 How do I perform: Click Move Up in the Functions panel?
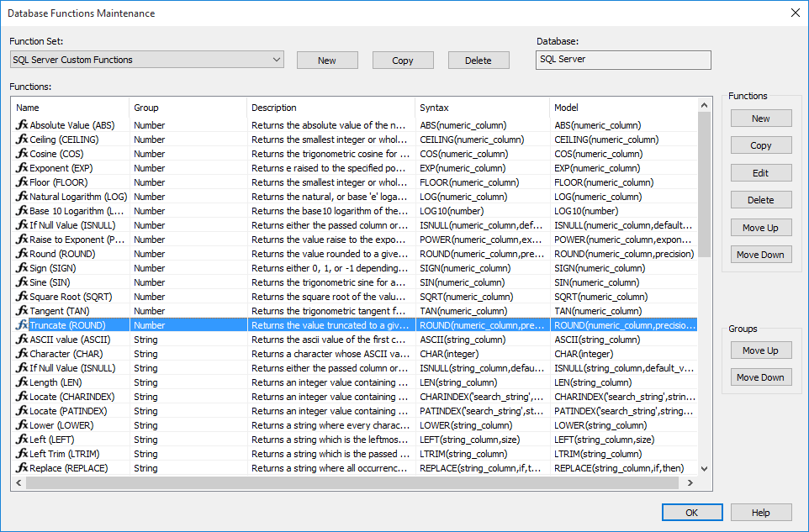(x=761, y=228)
